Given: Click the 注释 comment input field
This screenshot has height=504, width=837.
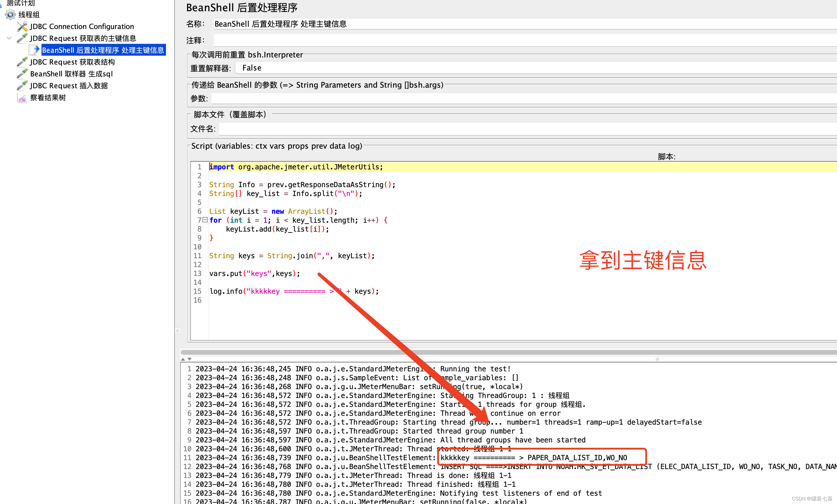Looking at the screenshot, I should click(525, 40).
